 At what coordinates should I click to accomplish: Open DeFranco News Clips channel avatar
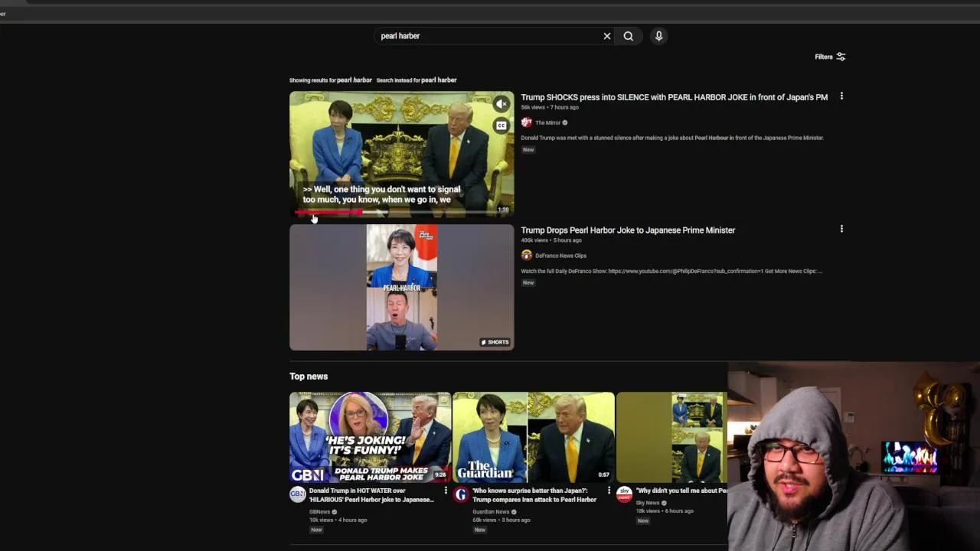[527, 256]
